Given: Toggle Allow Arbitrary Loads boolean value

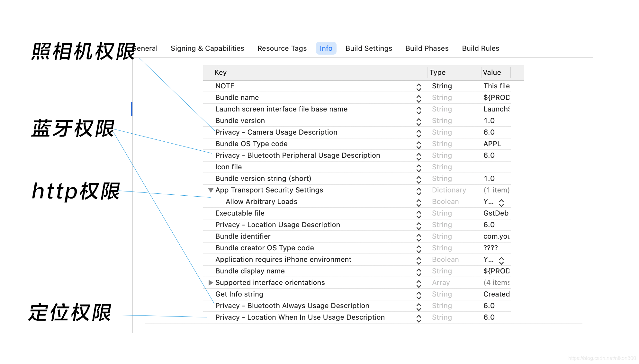Looking at the screenshot, I should click(x=501, y=202).
